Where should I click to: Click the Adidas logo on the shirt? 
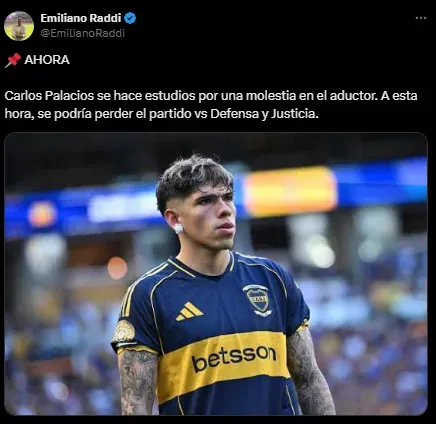point(189,311)
